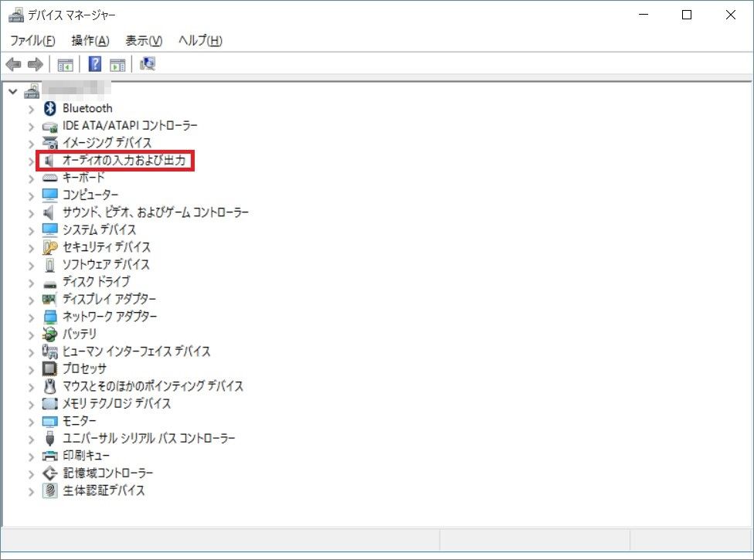Open the ファイル(F) menu
The width and height of the screenshot is (754, 560).
[32, 40]
